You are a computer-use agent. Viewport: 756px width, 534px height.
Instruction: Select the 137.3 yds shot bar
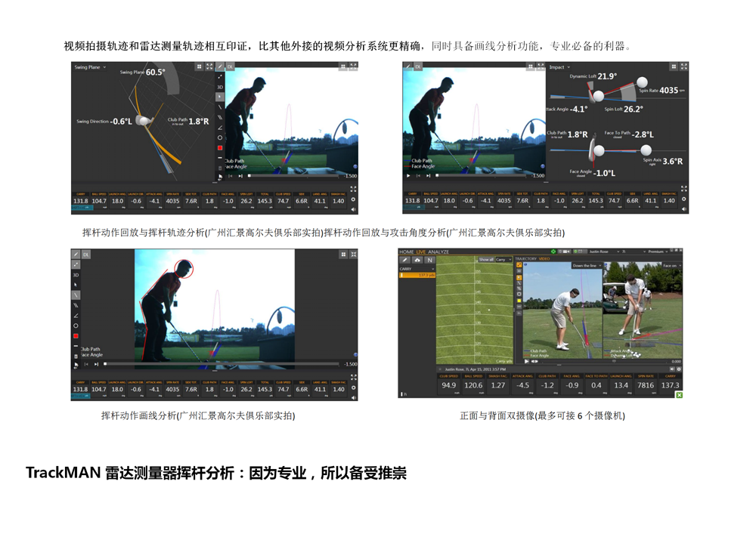[417, 275]
